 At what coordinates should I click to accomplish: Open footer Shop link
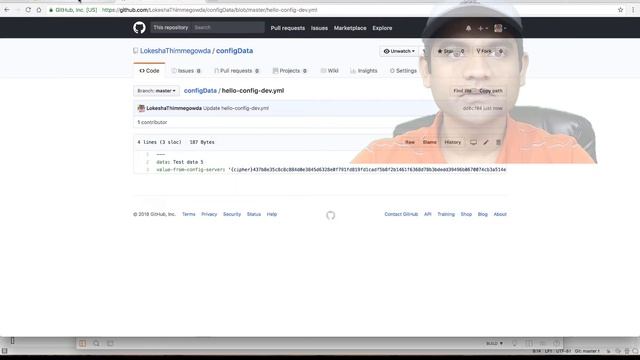tap(466, 214)
